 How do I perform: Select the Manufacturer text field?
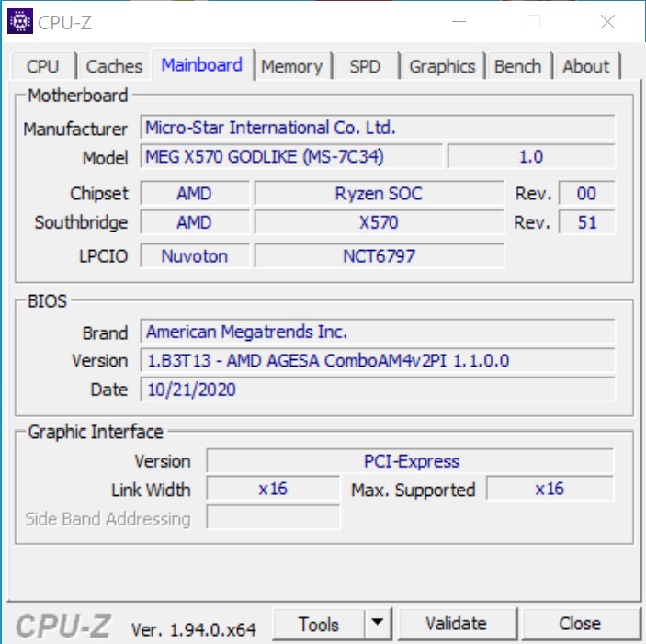point(378,128)
